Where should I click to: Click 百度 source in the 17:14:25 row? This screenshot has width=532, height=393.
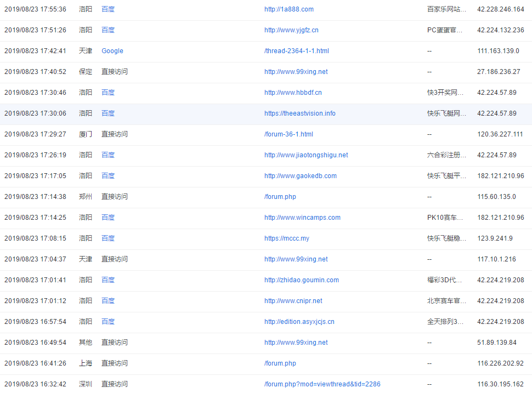(x=108, y=218)
